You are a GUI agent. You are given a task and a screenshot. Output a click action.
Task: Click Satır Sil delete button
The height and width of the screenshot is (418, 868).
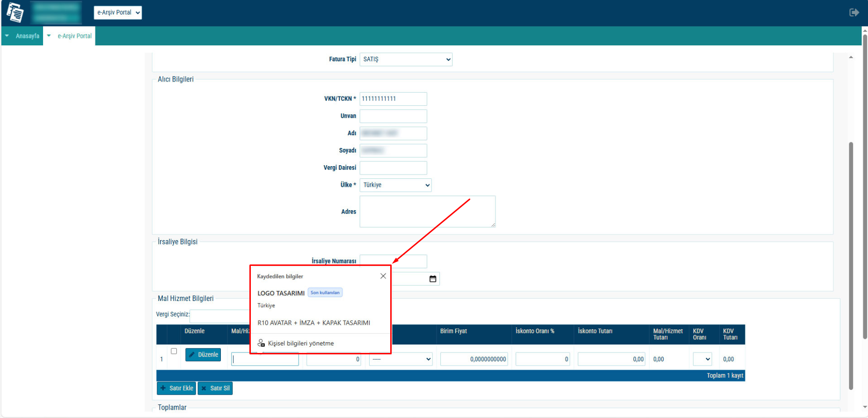point(215,388)
